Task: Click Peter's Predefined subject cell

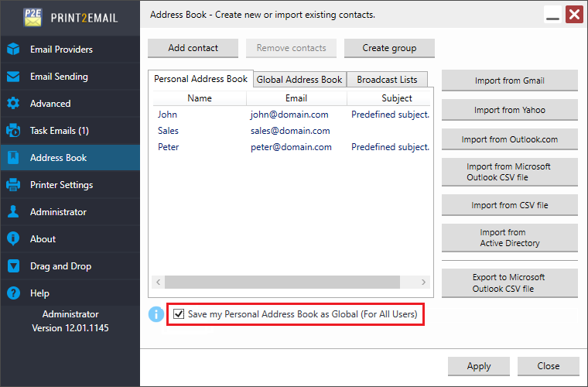Action: [390, 146]
